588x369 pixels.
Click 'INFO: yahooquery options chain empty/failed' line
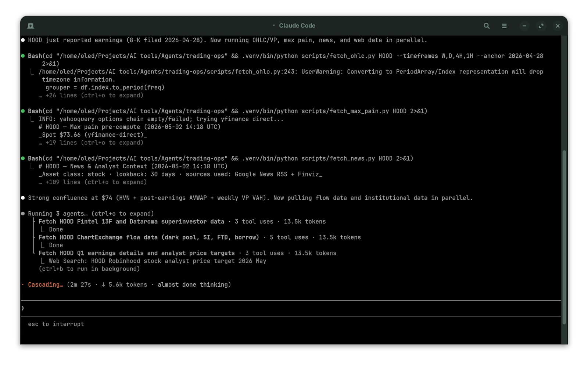coord(161,119)
